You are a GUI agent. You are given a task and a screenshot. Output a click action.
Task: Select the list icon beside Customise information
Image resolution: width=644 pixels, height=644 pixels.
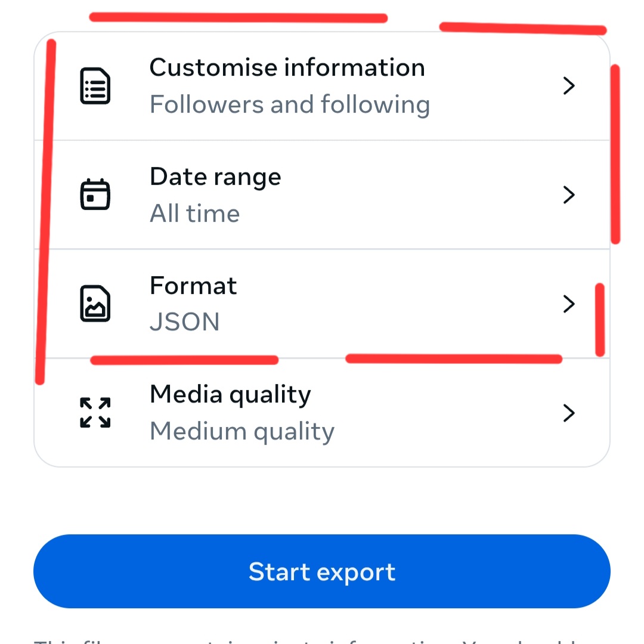coord(94,85)
